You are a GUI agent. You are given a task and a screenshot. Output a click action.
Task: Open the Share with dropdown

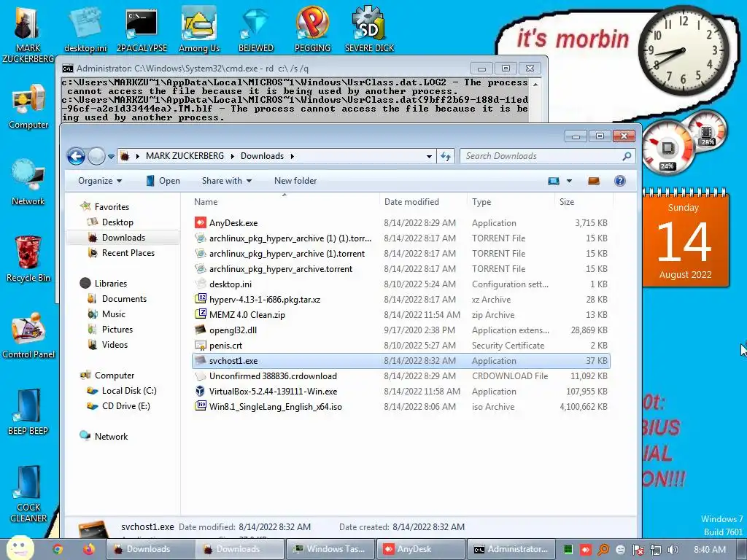point(227,181)
